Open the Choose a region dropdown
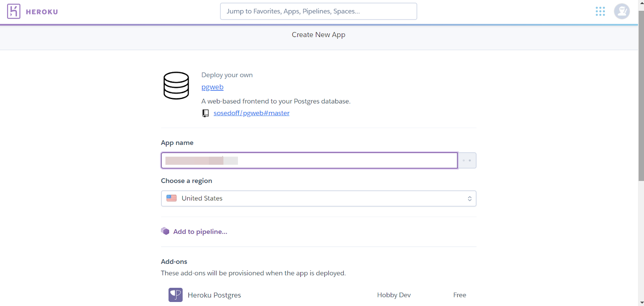Image resolution: width=644 pixels, height=306 pixels. pos(318,198)
